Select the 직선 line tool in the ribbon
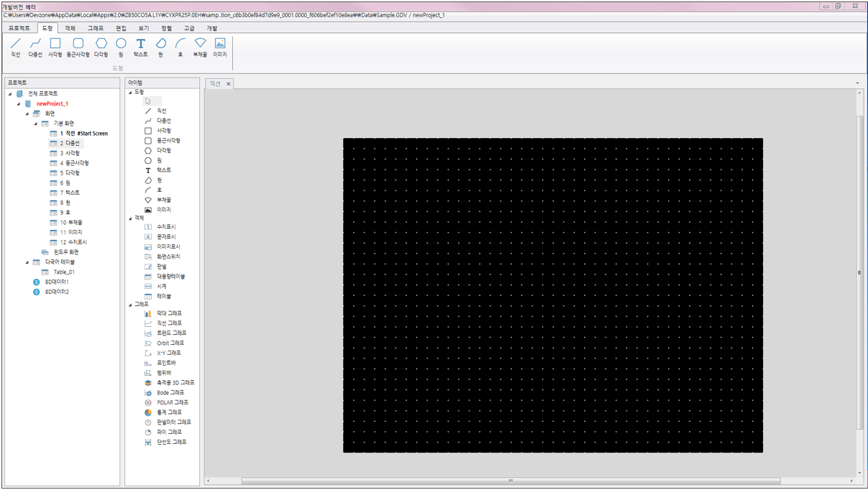868x490 pixels. [15, 47]
